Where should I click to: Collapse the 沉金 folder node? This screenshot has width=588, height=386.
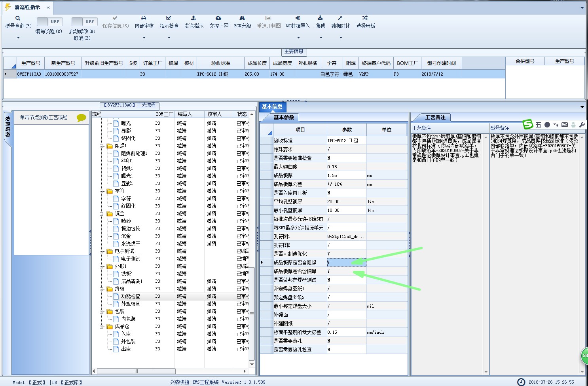[x=102, y=214]
